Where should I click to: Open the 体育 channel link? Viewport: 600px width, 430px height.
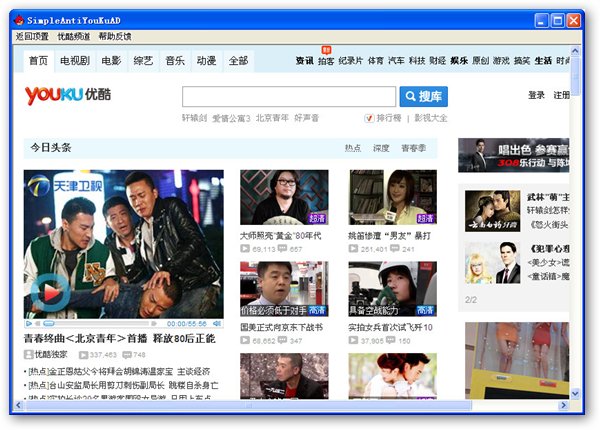(x=375, y=60)
